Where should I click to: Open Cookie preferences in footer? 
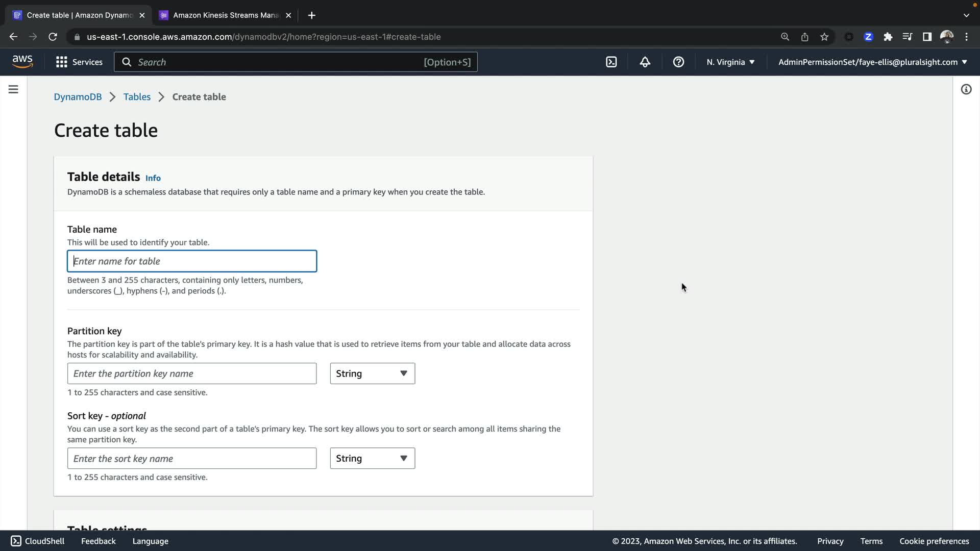tap(934, 541)
